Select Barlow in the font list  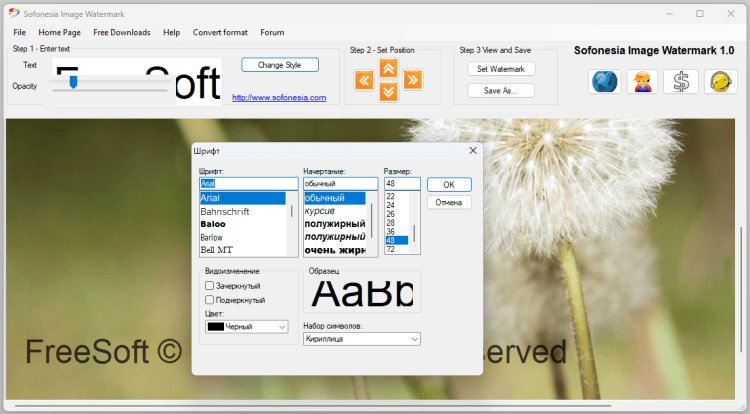[x=243, y=237]
